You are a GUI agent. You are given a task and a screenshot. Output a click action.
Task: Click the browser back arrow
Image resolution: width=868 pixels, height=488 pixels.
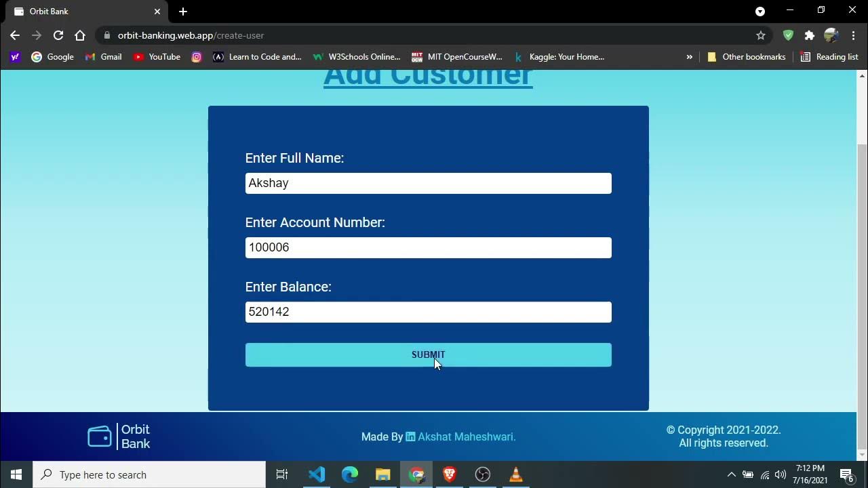(15, 35)
